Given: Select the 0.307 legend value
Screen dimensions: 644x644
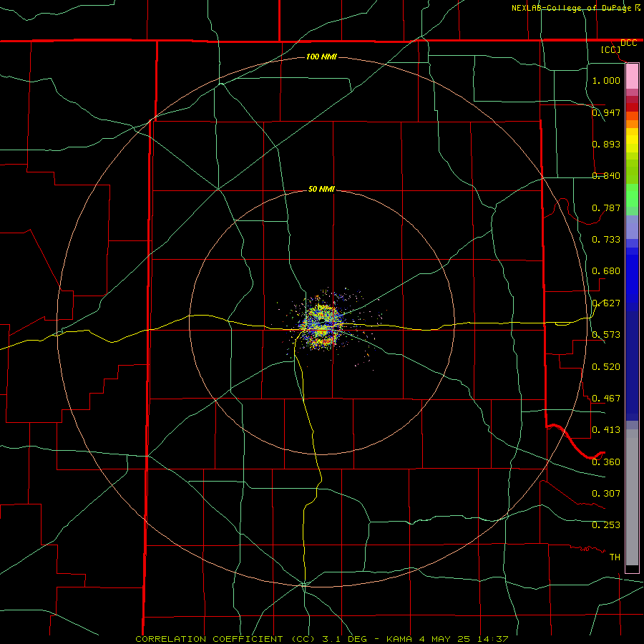Looking at the screenshot, I should [x=606, y=494].
